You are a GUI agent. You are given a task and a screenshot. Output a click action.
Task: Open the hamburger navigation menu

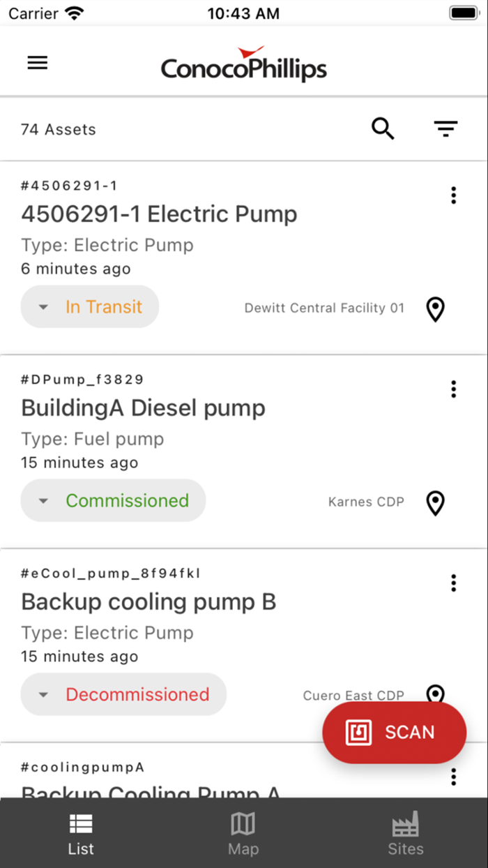37,62
